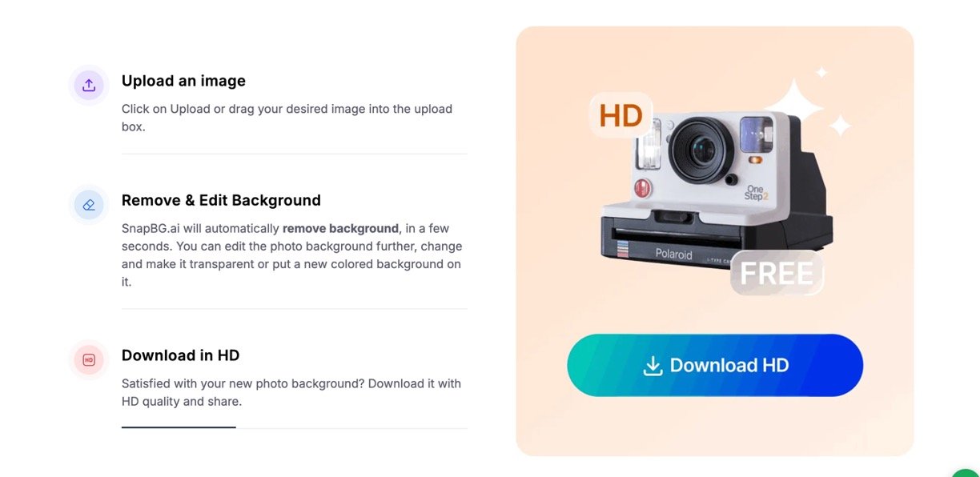Click the green circular button at bottom corner

pyautogui.click(x=966, y=473)
